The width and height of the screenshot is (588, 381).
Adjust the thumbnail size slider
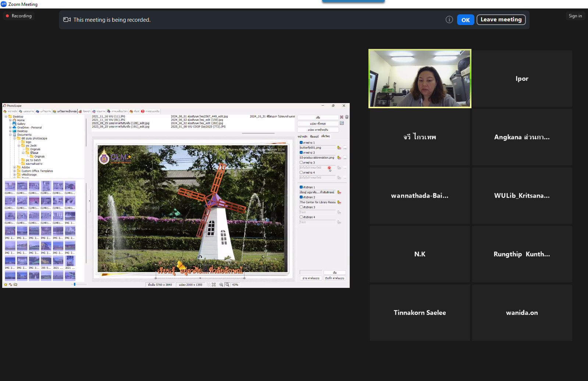(x=75, y=284)
